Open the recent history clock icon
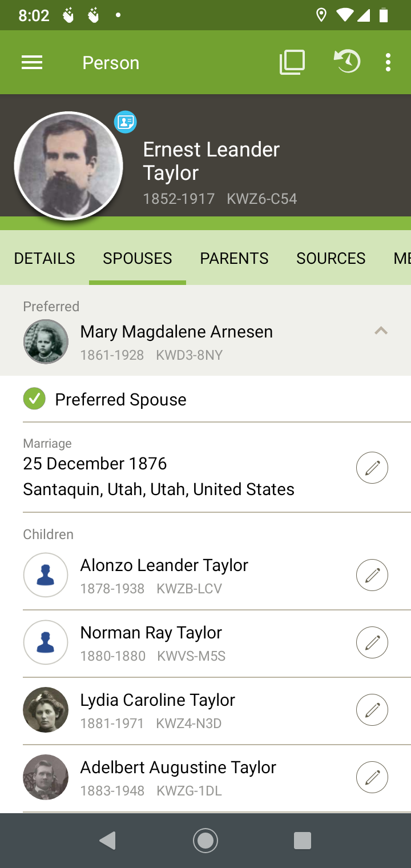Screen dimensions: 411x868 coord(346,62)
